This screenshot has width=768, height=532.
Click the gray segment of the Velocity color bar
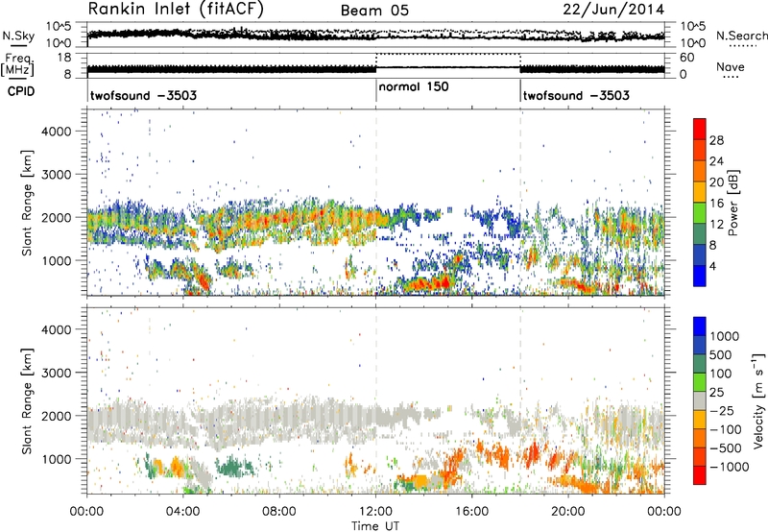(700, 401)
